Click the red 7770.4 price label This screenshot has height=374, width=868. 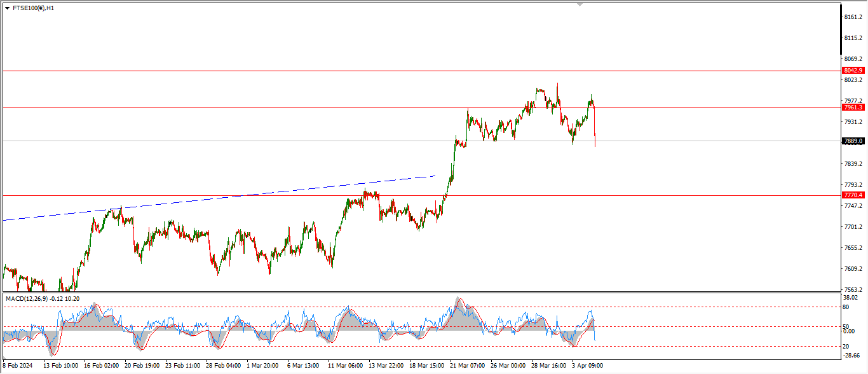[x=853, y=195]
